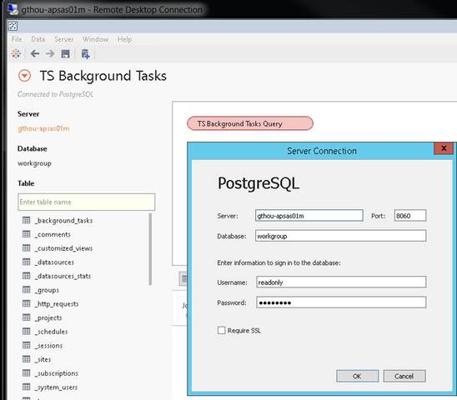The width and height of the screenshot is (457, 400).
Task: Click the table icon beside _subscriptions
Action: tap(26, 373)
